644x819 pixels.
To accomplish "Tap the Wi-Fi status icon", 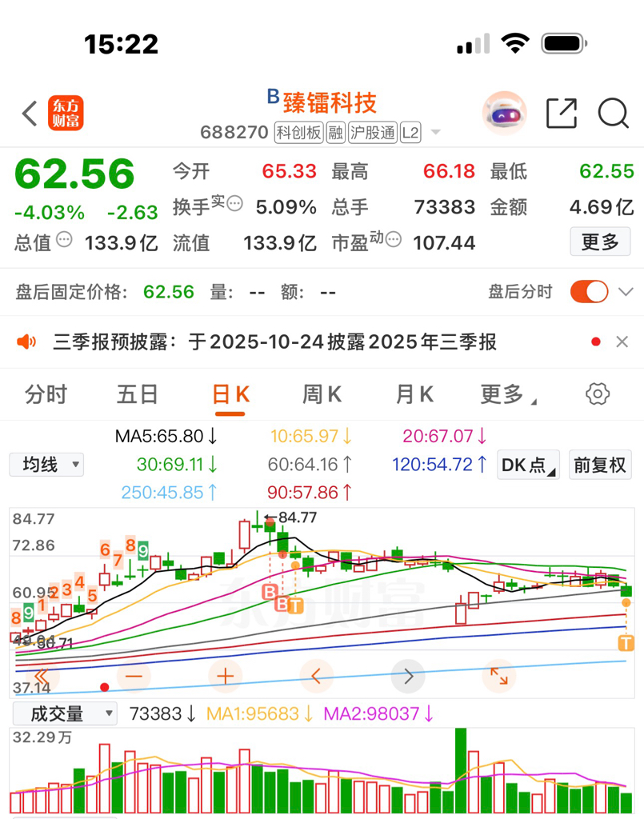I will 515,43.
